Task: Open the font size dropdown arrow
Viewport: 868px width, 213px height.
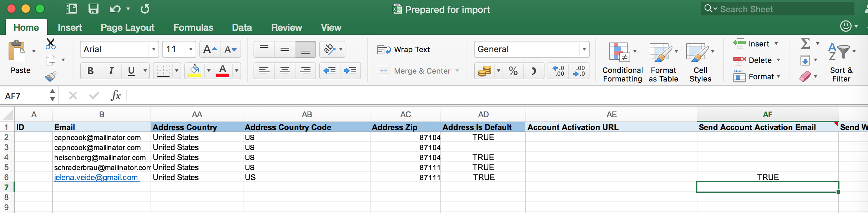Action: (191, 49)
